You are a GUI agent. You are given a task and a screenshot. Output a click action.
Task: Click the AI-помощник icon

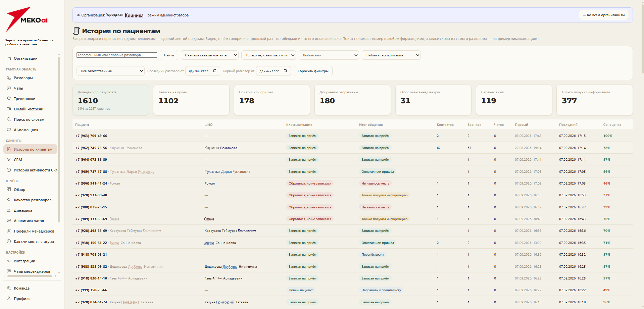tap(9, 130)
